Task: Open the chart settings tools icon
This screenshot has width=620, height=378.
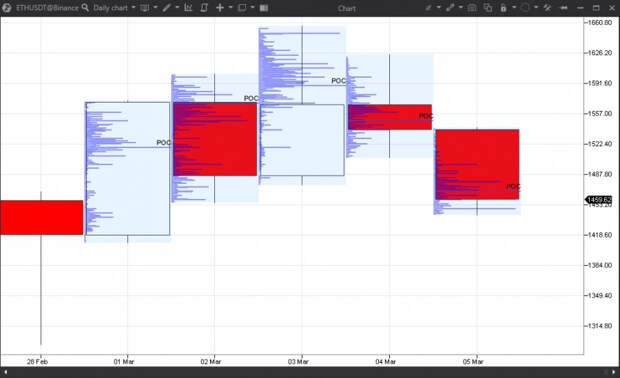Action: 547,8
